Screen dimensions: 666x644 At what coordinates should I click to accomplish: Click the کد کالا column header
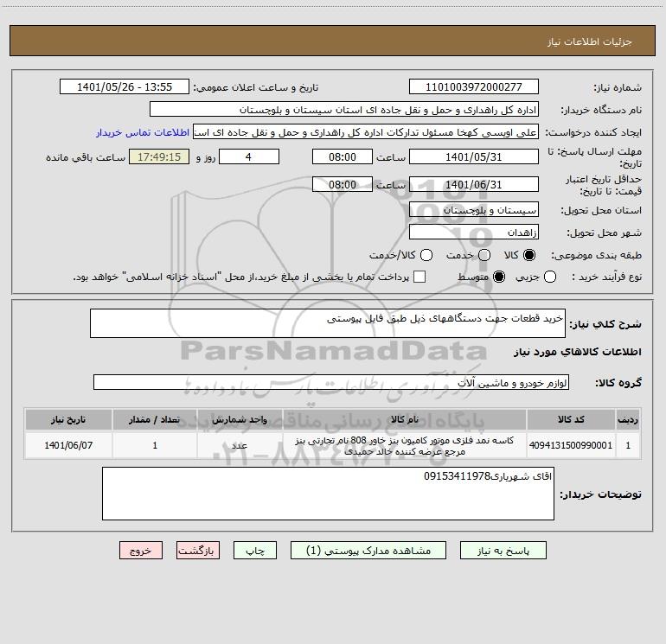(x=571, y=419)
